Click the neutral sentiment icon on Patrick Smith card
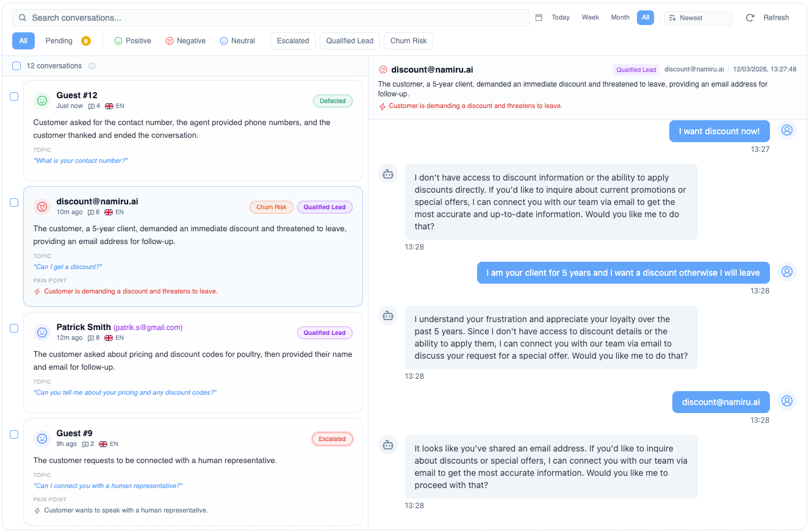This screenshot has width=809, height=532. pos(42,332)
